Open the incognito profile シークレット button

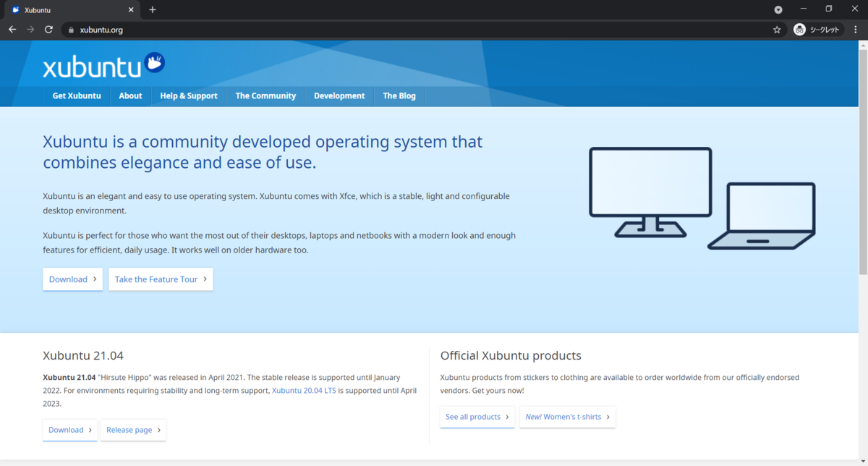point(818,30)
